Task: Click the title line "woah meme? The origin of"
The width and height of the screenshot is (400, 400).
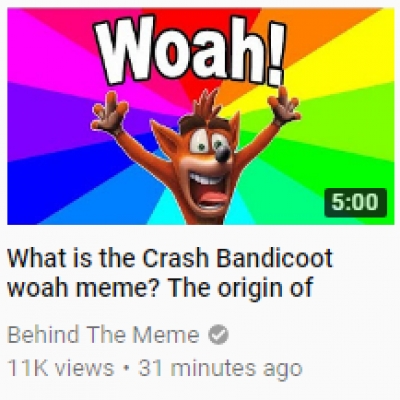Action: (160, 288)
